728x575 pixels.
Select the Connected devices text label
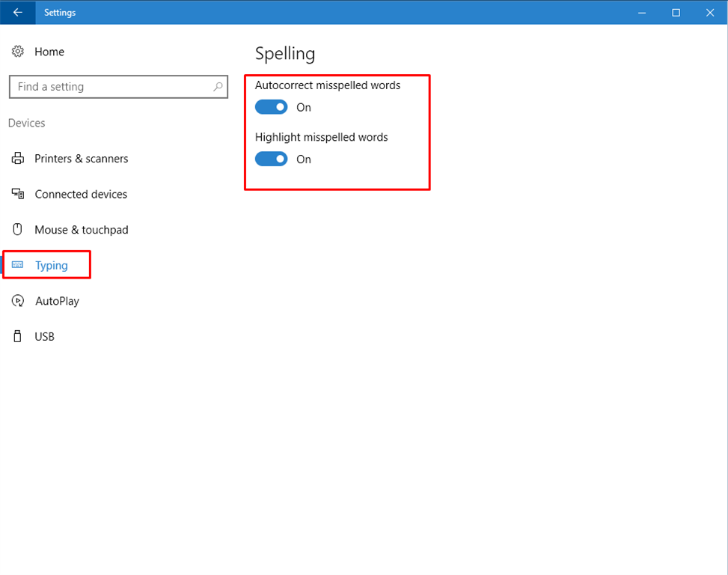coord(81,194)
